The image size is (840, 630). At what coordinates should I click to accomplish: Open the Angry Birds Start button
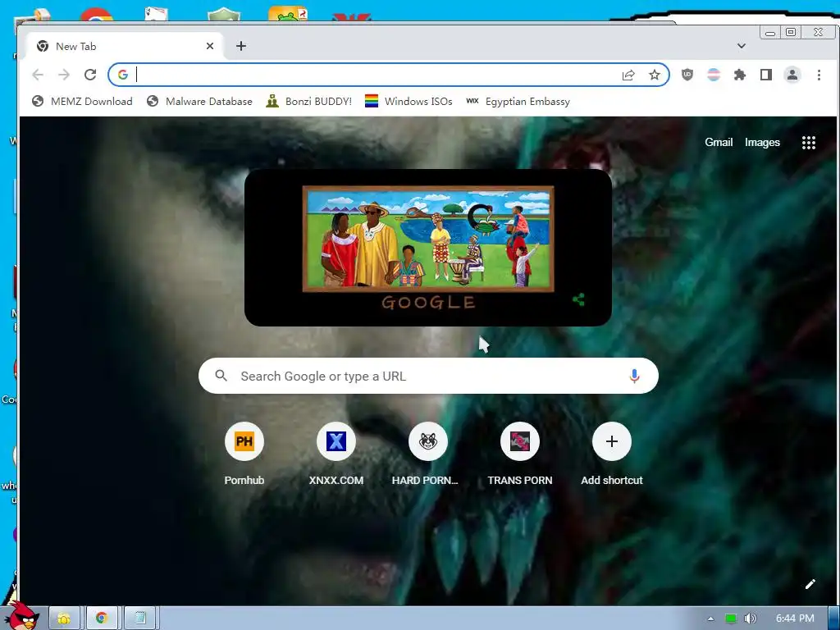pyautogui.click(x=21, y=616)
